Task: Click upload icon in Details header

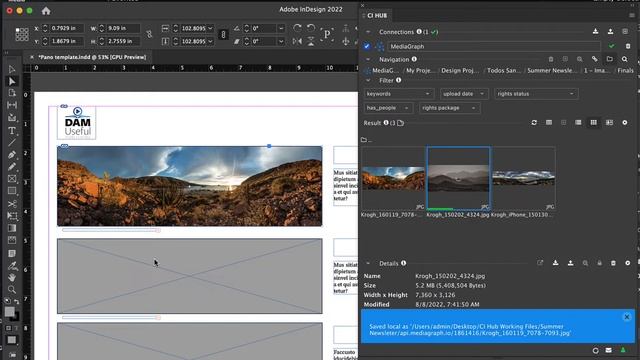Action: click(x=570, y=263)
